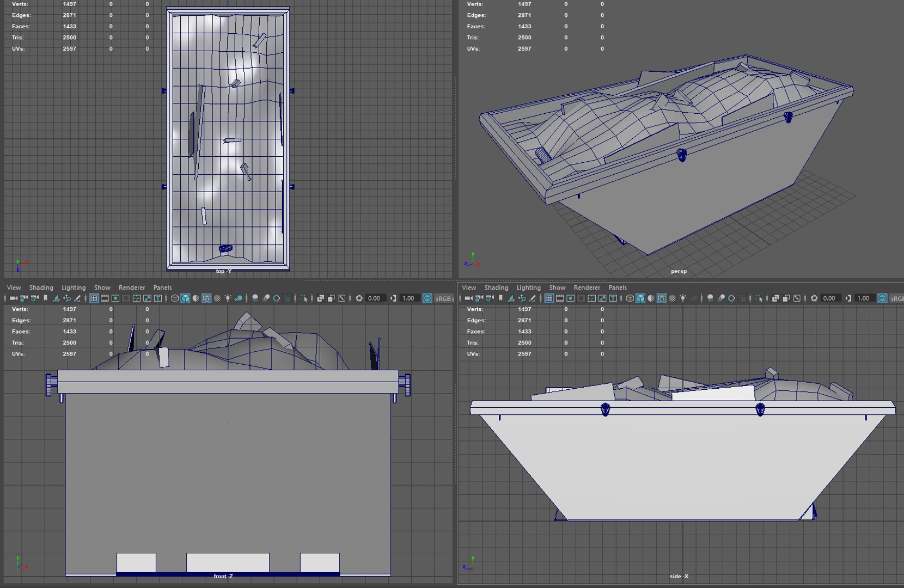The height and width of the screenshot is (588, 904).
Task: Open View menu in front view panel
Action: click(14, 287)
